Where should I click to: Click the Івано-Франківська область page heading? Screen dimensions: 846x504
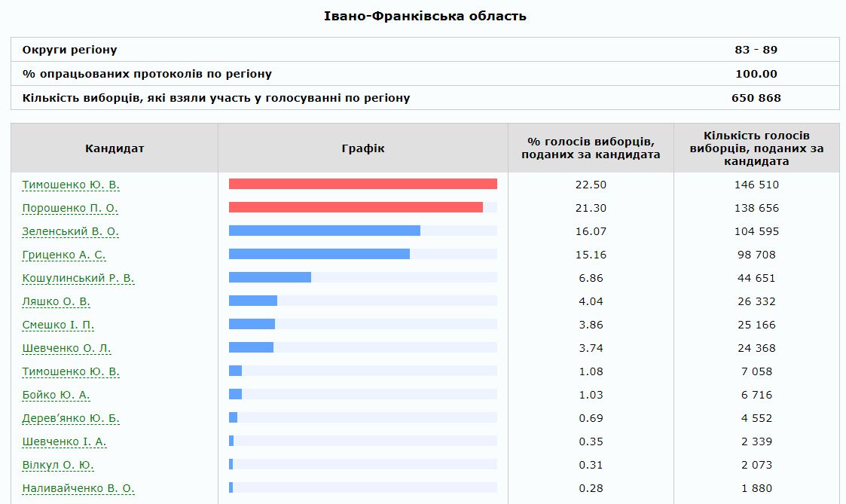tap(425, 16)
